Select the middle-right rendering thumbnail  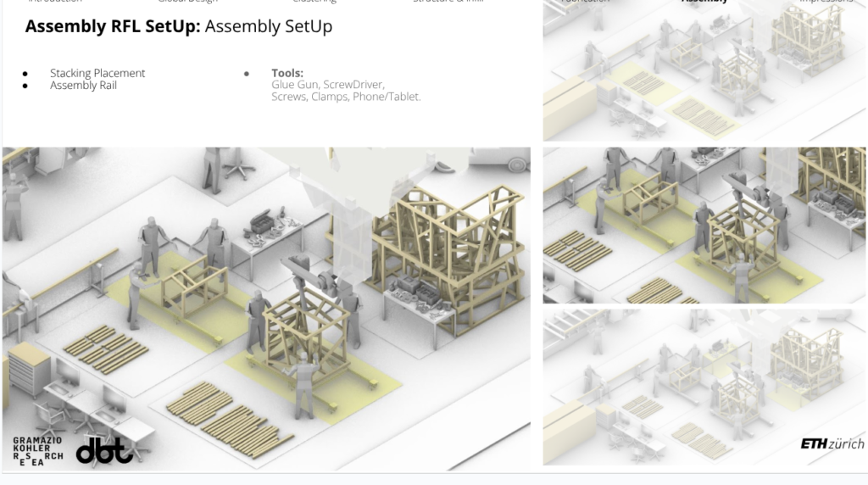pos(704,226)
